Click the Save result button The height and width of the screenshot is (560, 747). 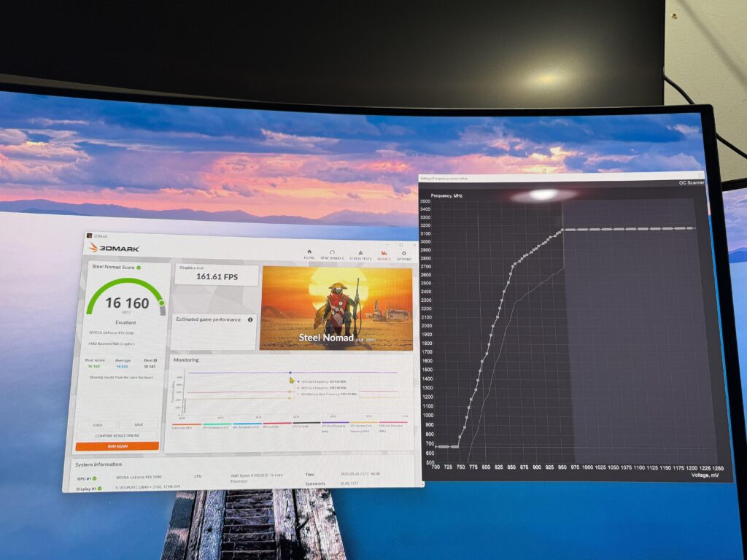coord(139,424)
